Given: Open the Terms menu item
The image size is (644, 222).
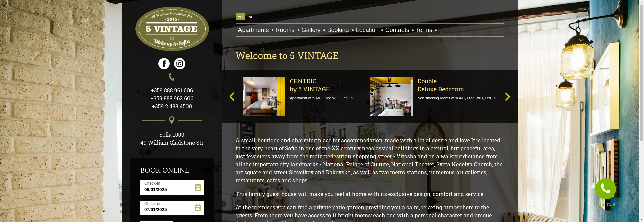Looking at the screenshot, I should [424, 30].
